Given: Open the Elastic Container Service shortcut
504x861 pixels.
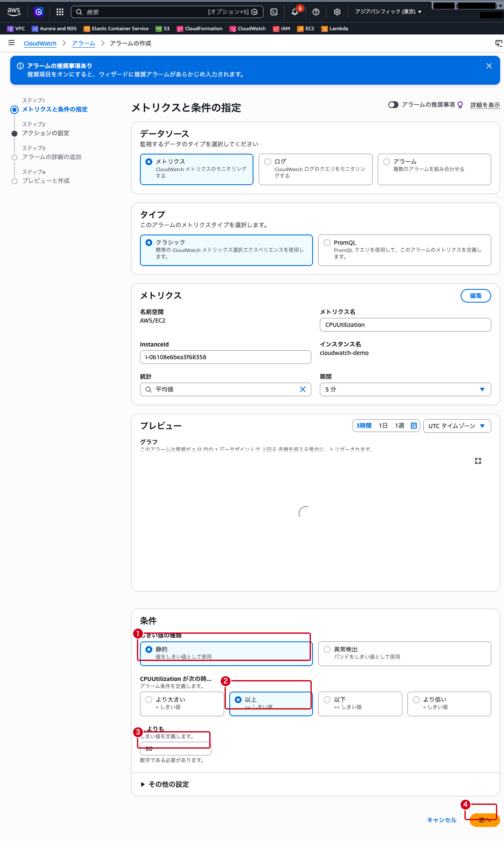Looking at the screenshot, I should coord(116,29).
